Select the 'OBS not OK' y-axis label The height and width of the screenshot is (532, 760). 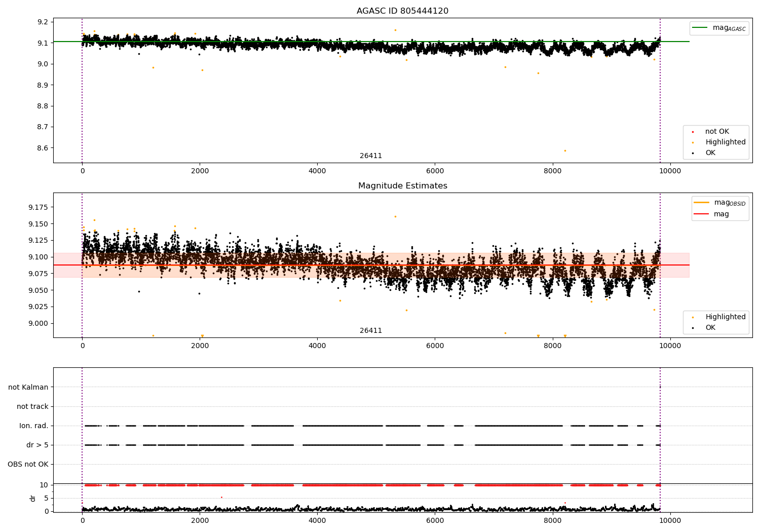point(28,464)
